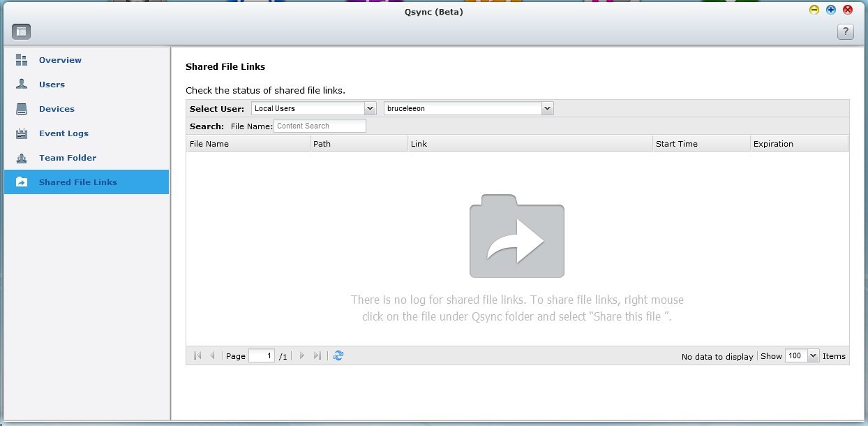The width and height of the screenshot is (868, 426).
Task: Click the Devices drive icon
Action: (x=22, y=109)
